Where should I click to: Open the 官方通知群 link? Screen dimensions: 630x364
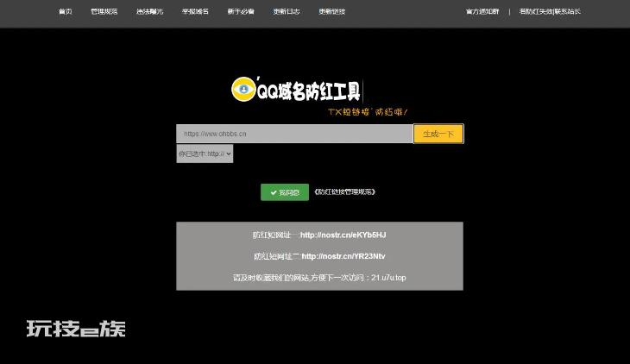coord(482,12)
